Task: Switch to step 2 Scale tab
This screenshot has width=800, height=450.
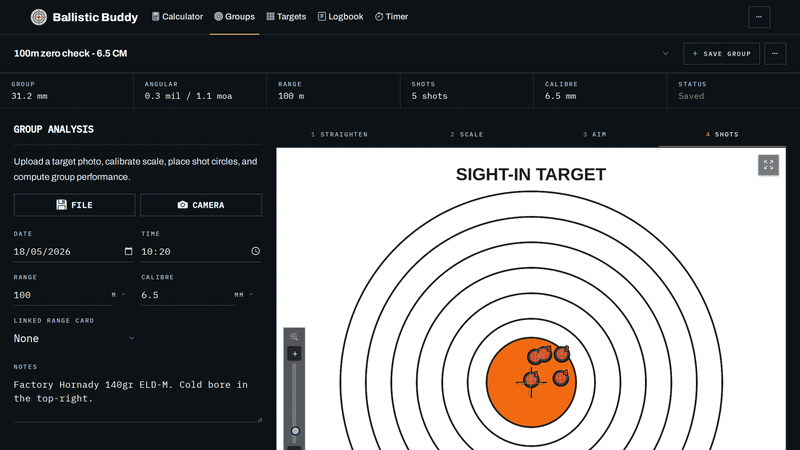Action: click(x=467, y=134)
